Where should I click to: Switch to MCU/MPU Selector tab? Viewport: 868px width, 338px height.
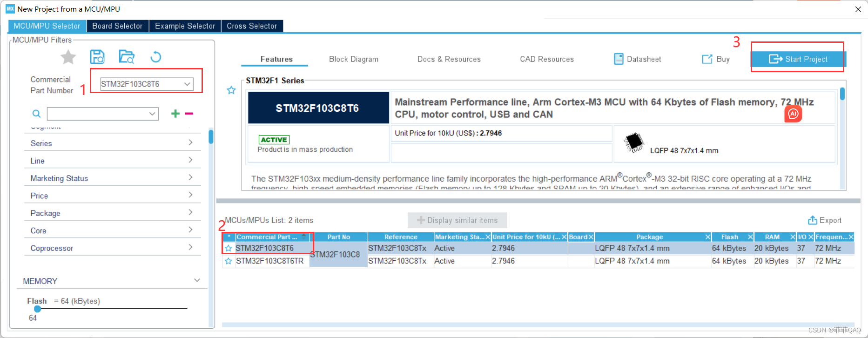47,26
